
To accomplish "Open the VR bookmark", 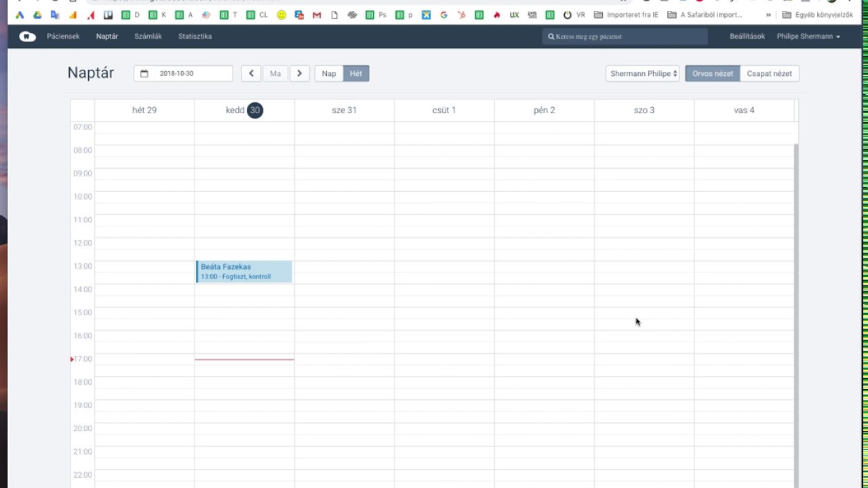I will point(574,15).
